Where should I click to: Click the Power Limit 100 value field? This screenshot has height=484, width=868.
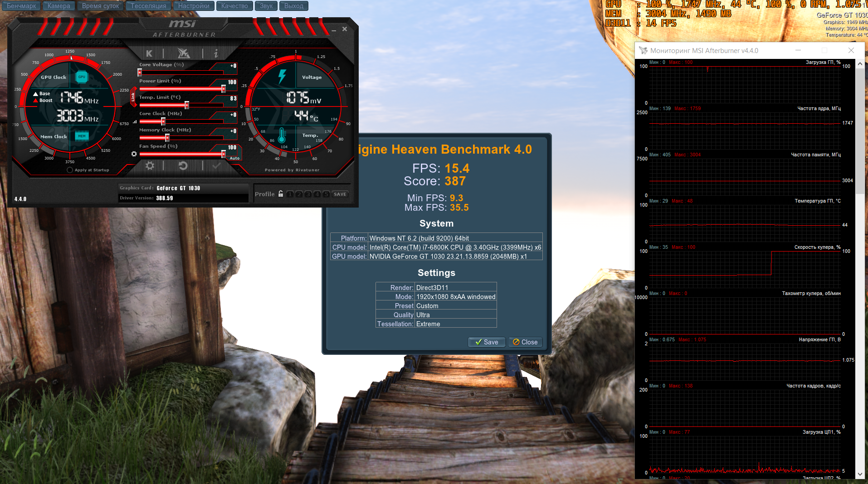pos(232,82)
